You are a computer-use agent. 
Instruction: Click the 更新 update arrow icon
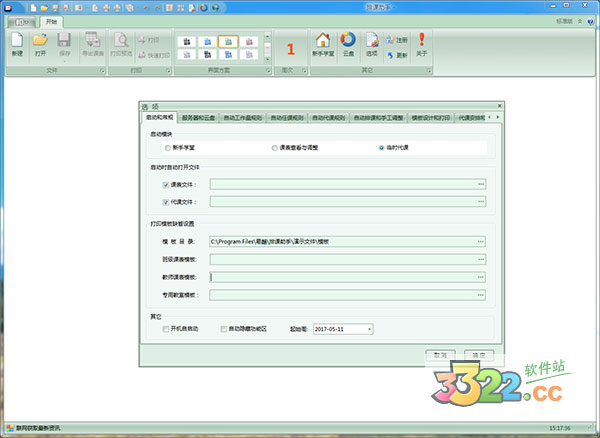(x=397, y=55)
